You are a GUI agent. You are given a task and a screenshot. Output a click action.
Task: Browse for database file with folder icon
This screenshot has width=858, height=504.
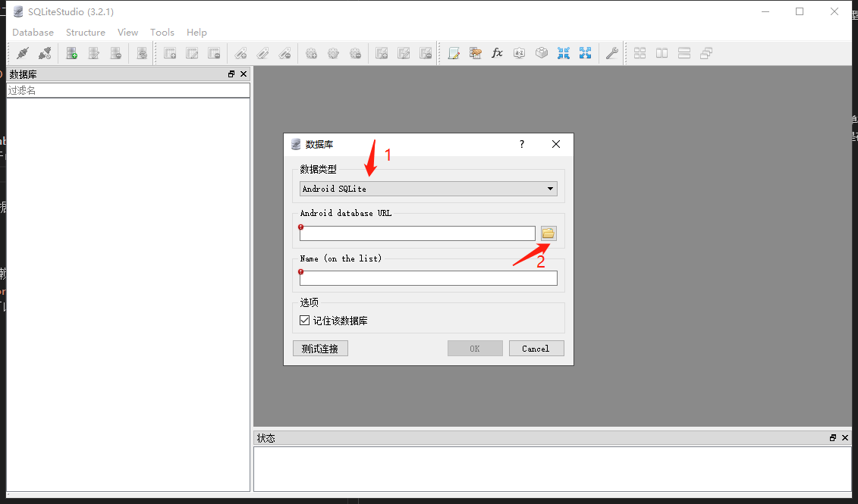click(x=548, y=233)
